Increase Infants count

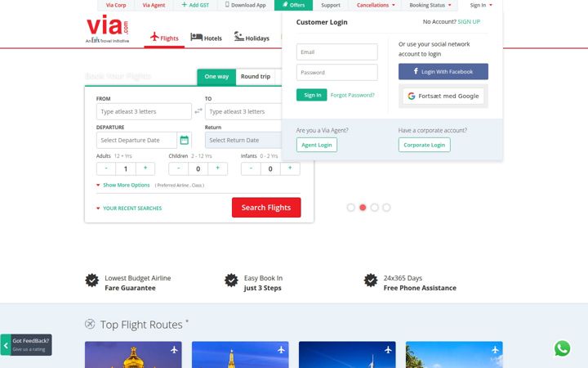pos(290,168)
